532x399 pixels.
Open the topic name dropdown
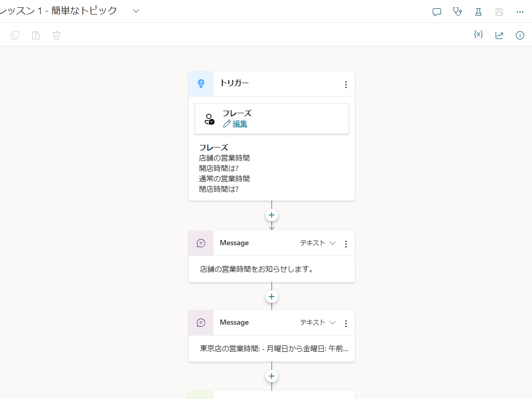pos(136,9)
